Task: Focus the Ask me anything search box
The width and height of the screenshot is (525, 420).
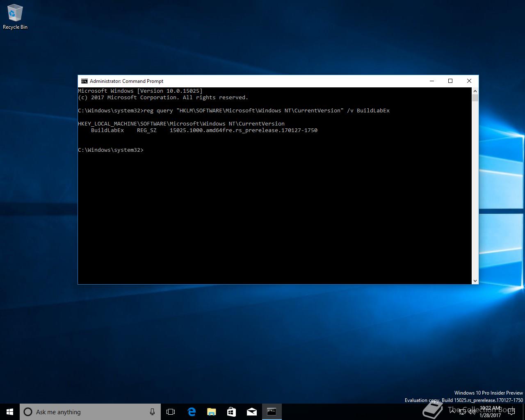Action: tap(90, 412)
